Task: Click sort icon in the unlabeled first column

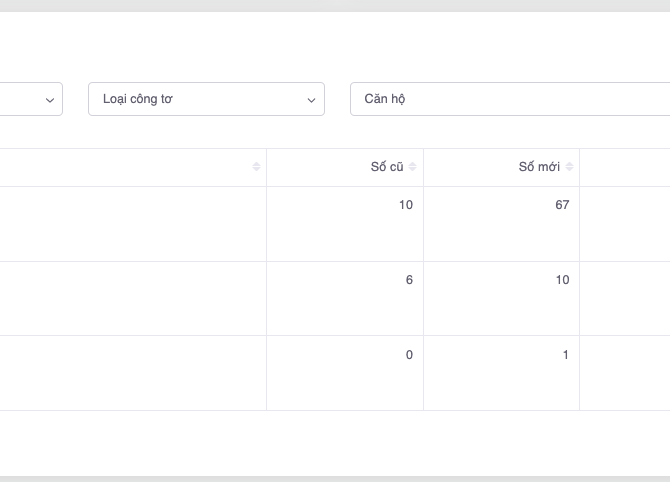Action: pos(257,167)
